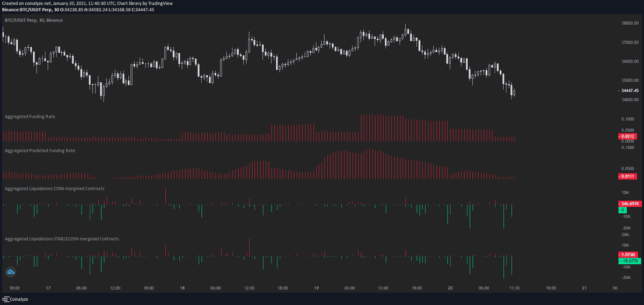Screen dimensions: 644x305
Task: Click the green -19.677K liquidation value tag
Action: tap(628, 260)
